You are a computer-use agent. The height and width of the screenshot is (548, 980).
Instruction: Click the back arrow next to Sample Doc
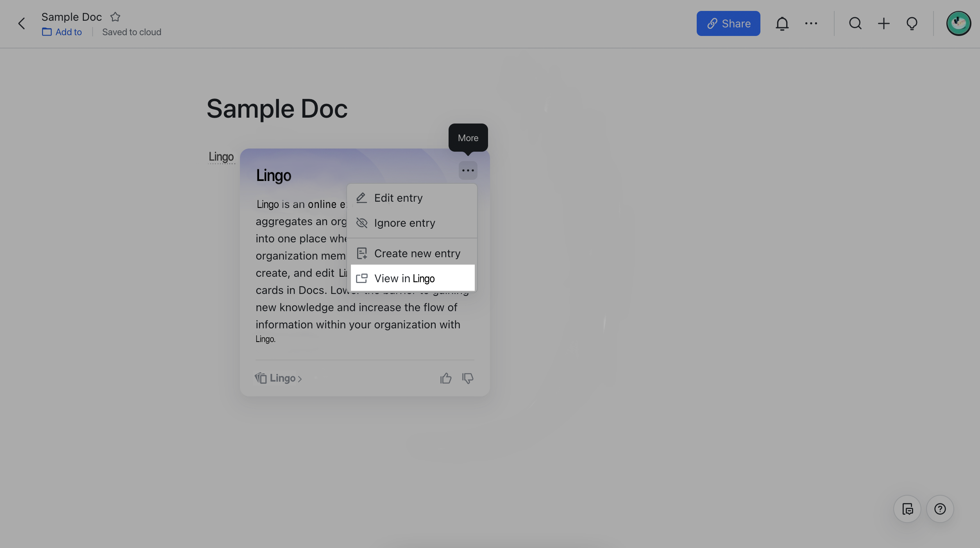[21, 23]
